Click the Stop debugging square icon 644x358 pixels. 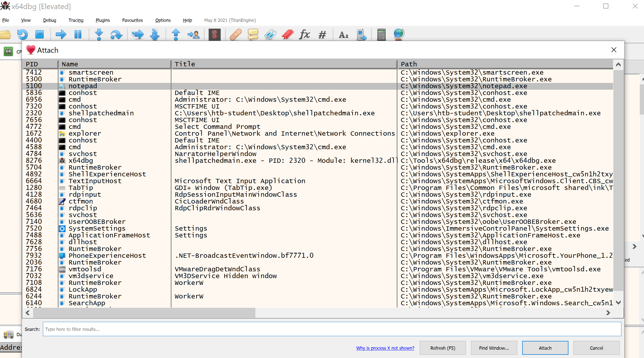[x=40, y=34]
